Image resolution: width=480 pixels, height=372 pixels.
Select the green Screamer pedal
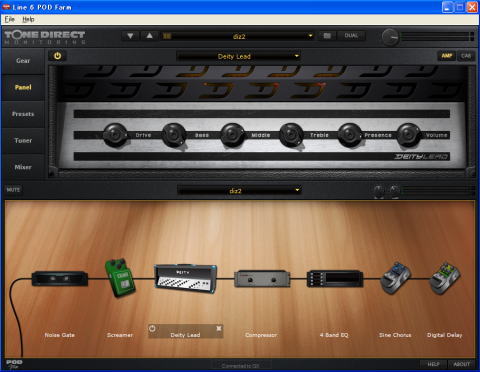pos(120,278)
